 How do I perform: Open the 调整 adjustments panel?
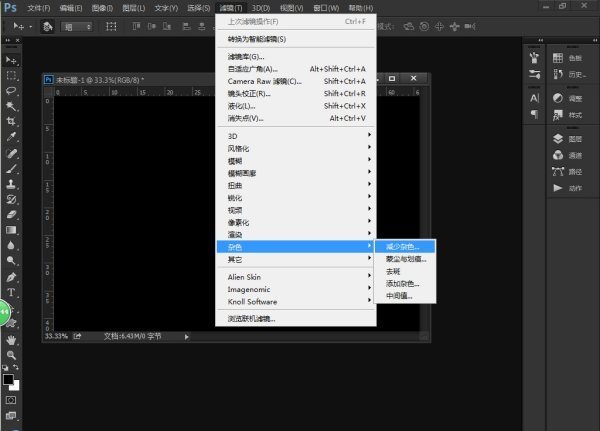tap(567, 98)
